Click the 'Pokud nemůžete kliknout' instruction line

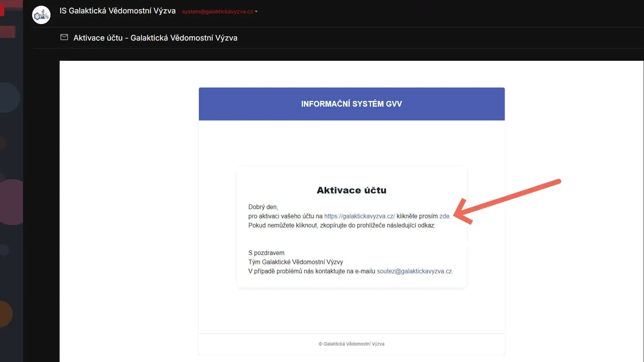(x=342, y=226)
